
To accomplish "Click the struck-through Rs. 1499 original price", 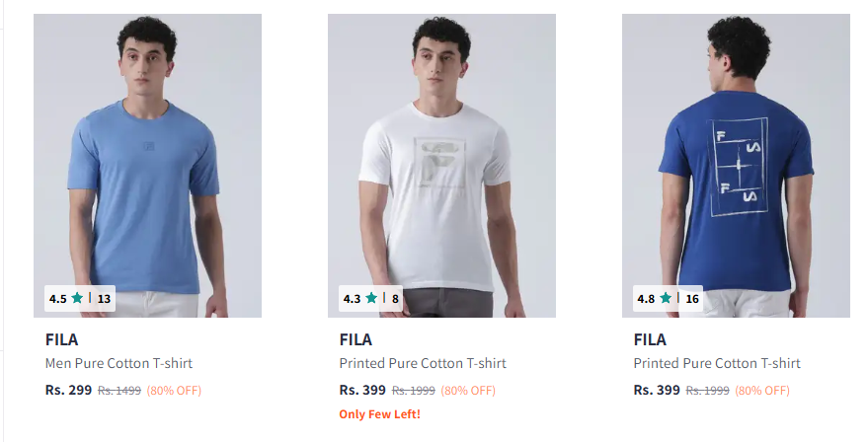I will [x=118, y=391].
